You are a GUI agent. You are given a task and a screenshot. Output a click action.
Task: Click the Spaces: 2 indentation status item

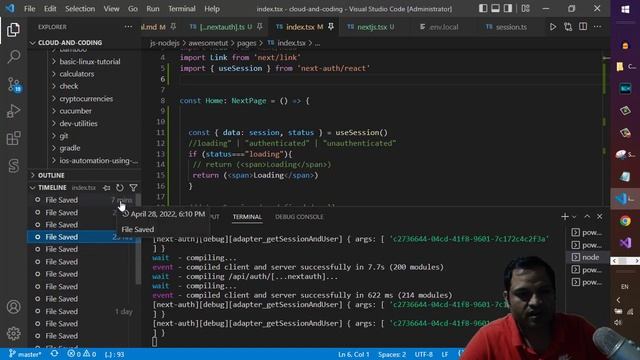point(392,354)
